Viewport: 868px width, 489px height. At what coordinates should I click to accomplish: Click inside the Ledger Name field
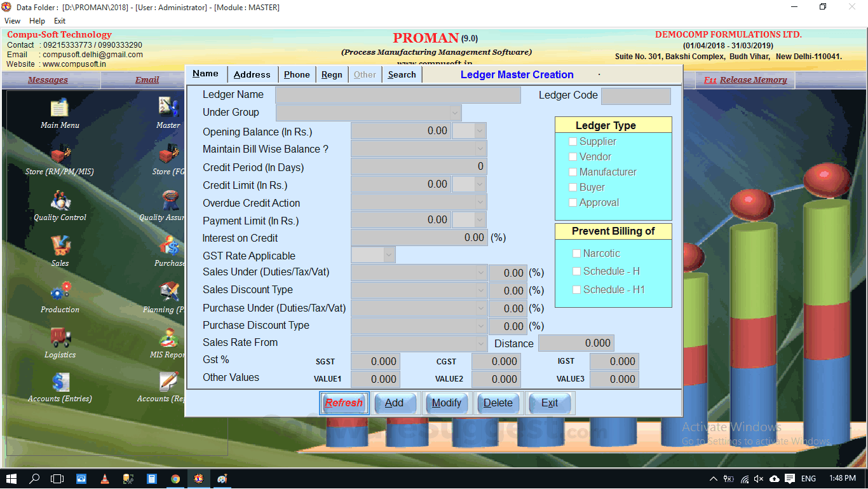pyautogui.click(x=397, y=95)
